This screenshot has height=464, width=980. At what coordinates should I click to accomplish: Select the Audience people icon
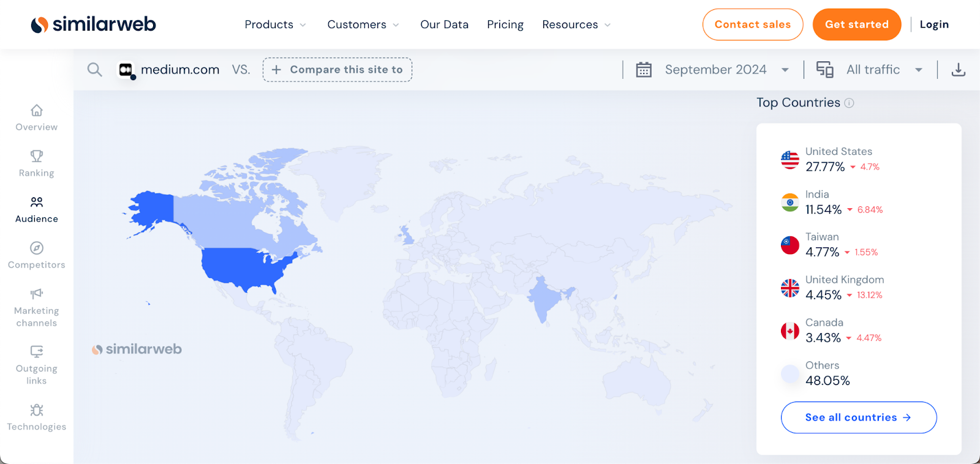coord(37,202)
